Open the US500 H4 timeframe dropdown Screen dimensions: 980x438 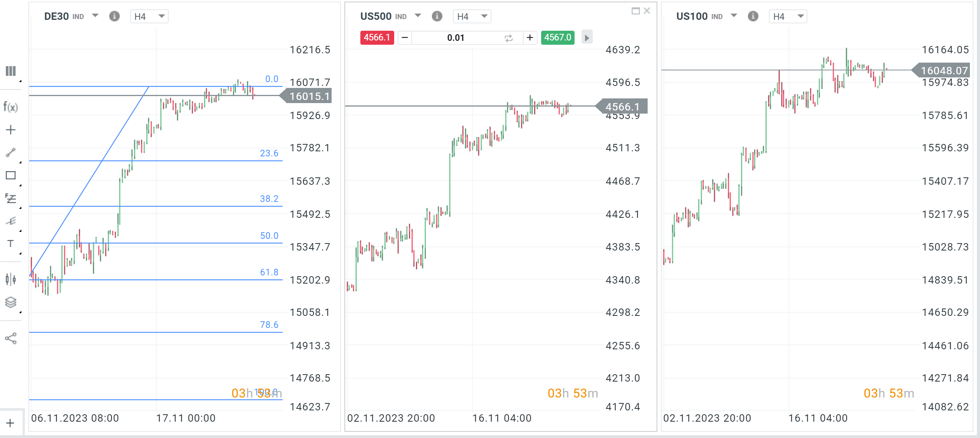(x=472, y=16)
